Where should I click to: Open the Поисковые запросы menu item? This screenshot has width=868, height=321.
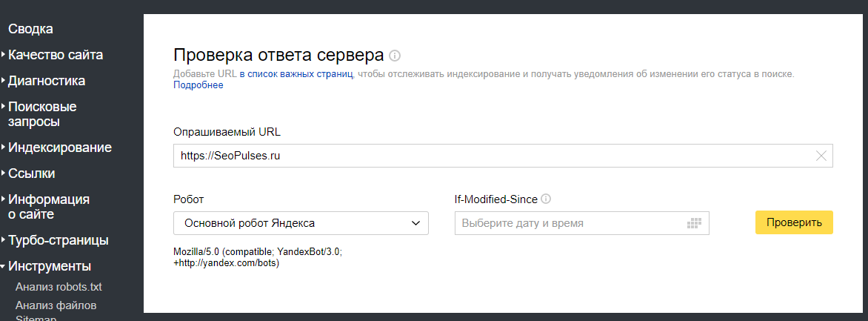[42, 114]
